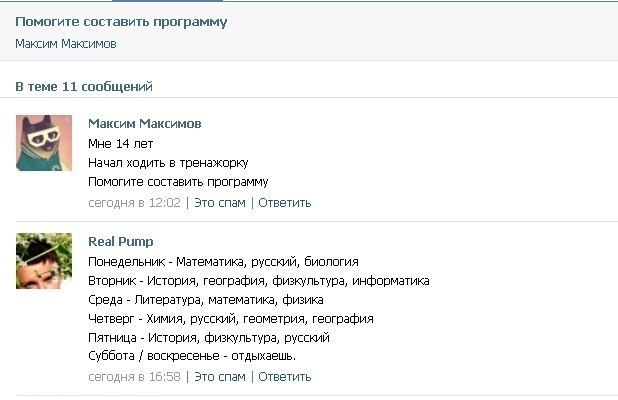Open Real Pump's profile avatar
The width and height of the screenshot is (618, 400).
[x=44, y=261]
